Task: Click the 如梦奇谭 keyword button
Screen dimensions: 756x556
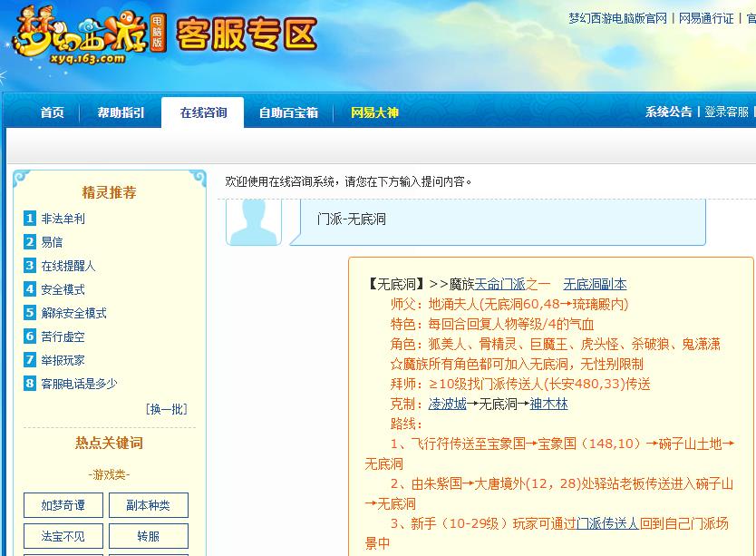Action: pos(63,506)
